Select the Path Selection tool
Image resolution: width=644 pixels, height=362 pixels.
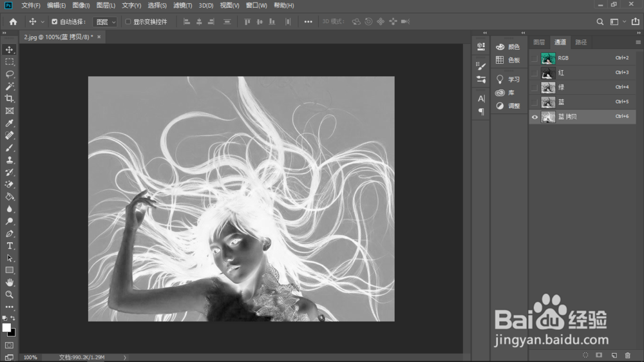(10, 258)
